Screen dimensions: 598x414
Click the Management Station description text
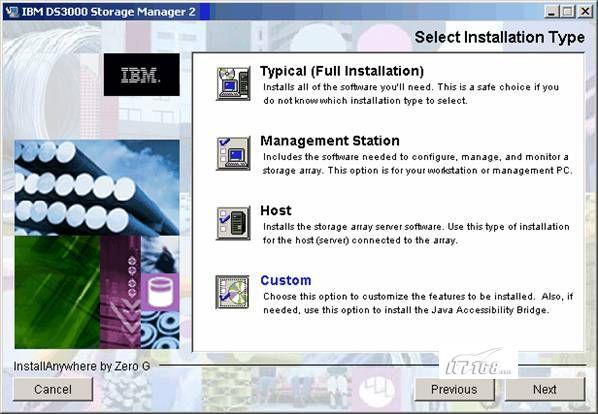[418, 164]
